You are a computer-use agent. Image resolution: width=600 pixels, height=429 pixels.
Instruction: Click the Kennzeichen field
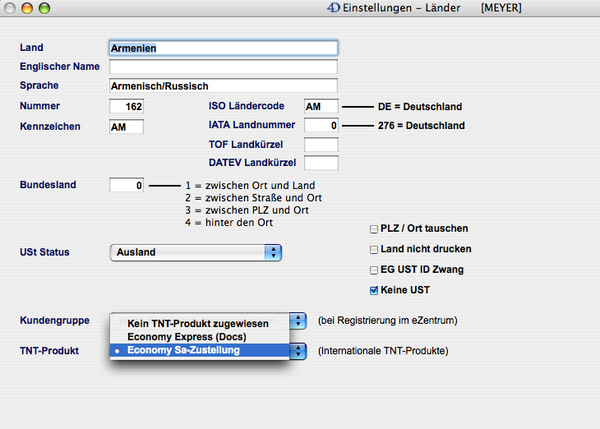[x=127, y=126]
